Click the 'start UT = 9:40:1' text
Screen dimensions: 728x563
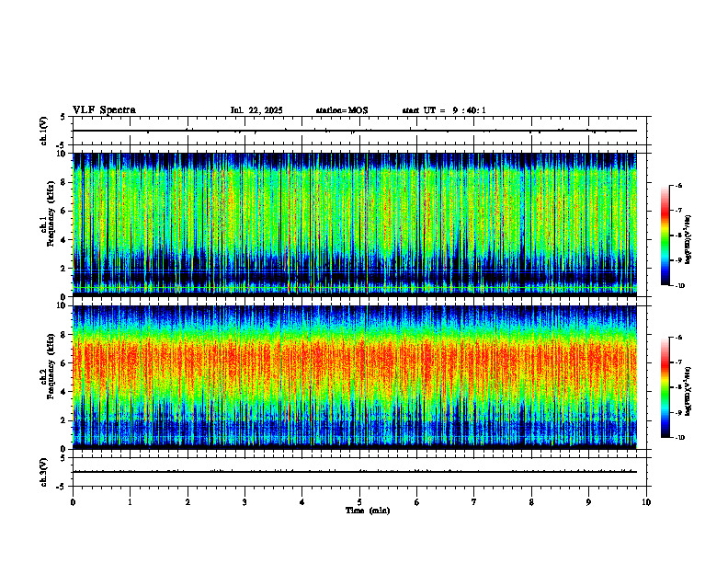(444, 110)
